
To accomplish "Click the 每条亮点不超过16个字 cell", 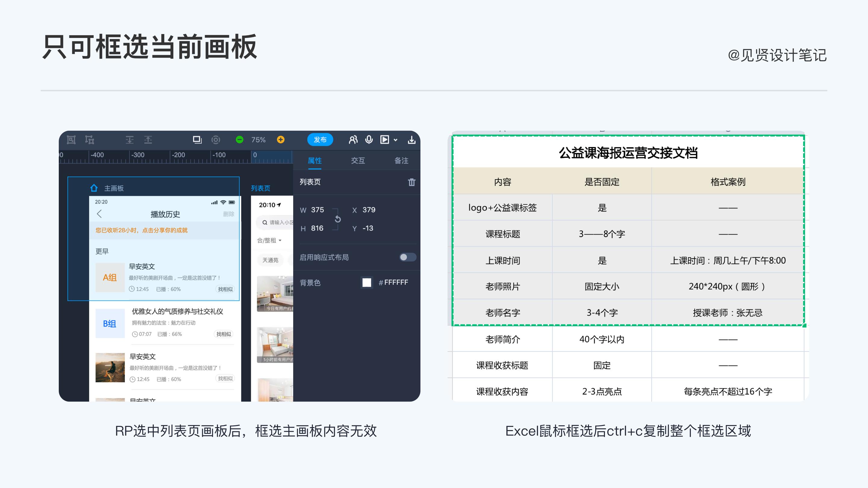I will pos(728,391).
